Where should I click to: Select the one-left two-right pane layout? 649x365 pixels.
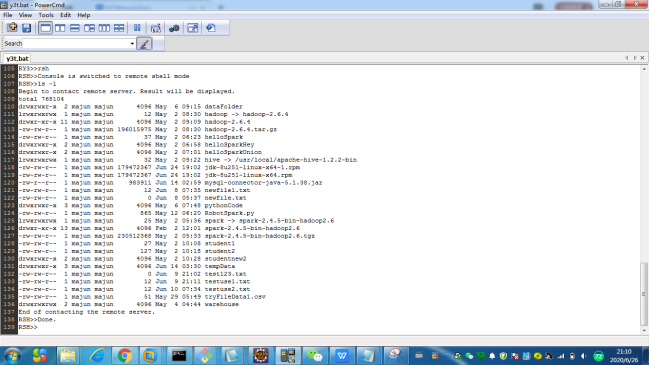[89, 28]
